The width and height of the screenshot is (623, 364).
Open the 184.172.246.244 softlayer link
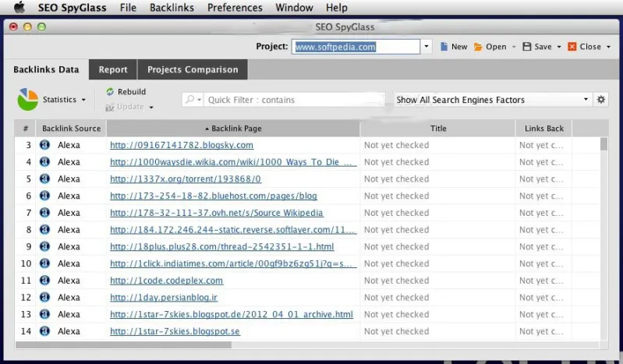coord(233,230)
